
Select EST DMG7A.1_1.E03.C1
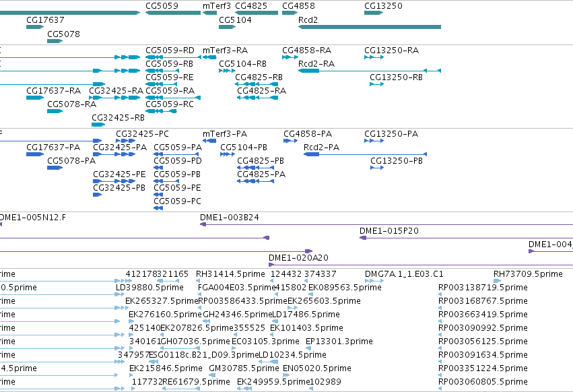(x=374, y=281)
